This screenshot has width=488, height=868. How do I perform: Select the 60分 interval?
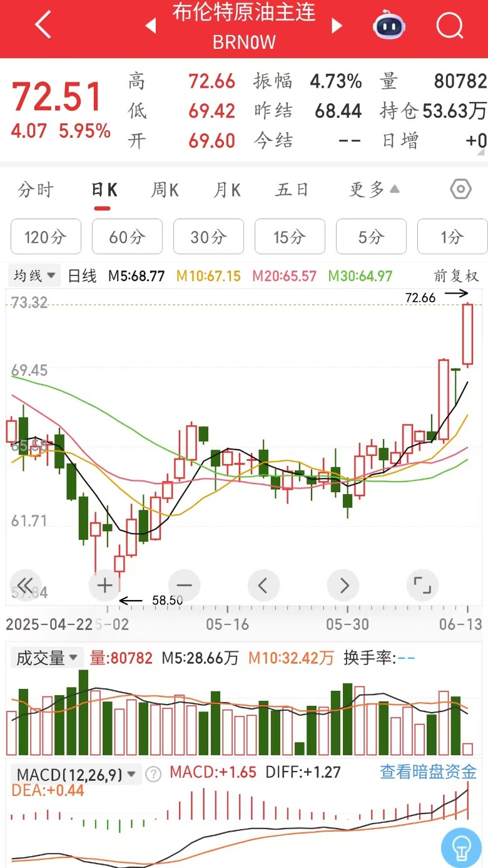pos(127,237)
